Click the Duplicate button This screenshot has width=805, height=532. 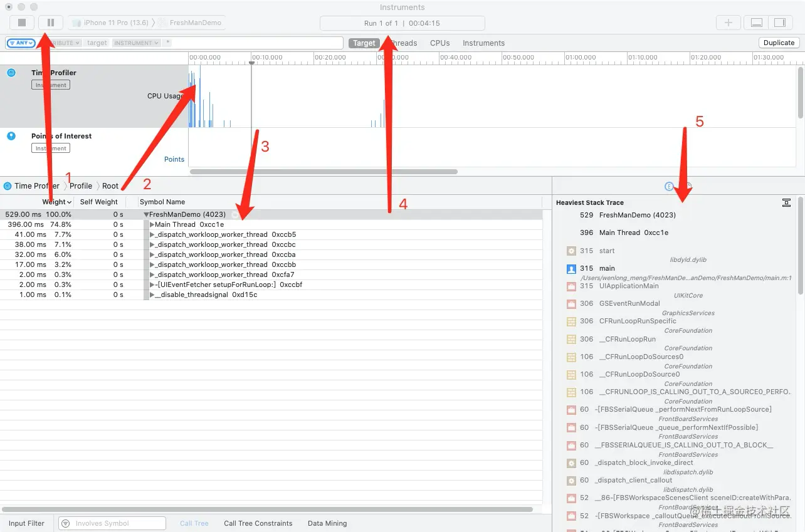[779, 43]
